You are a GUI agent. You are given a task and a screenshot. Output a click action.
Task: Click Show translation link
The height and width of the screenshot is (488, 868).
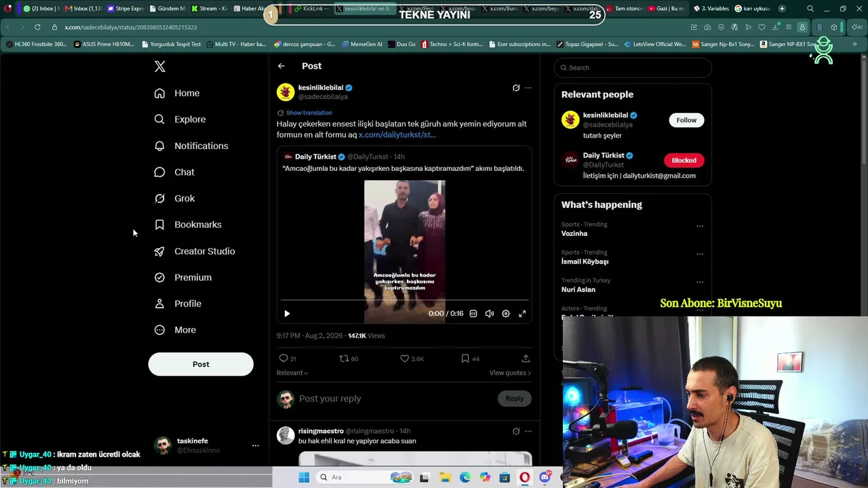tap(309, 113)
